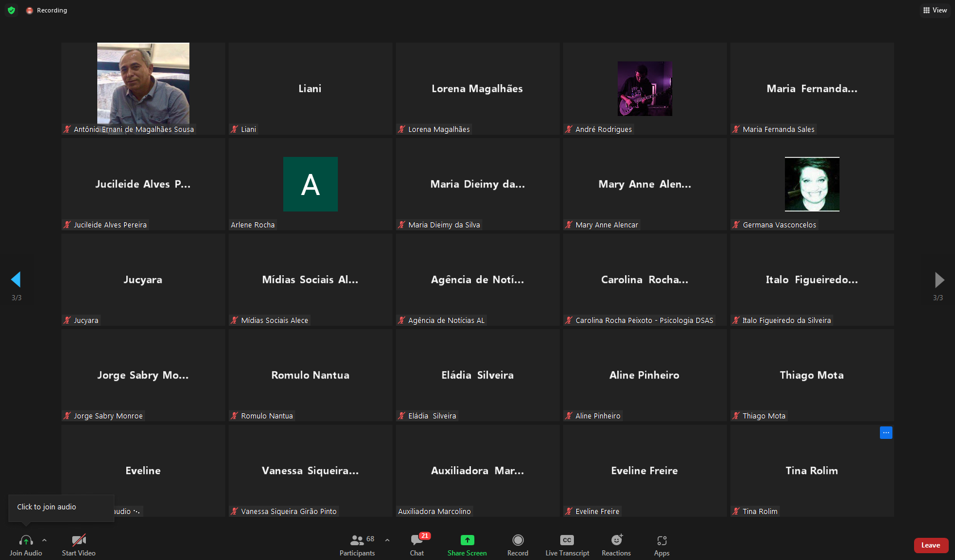Expand the caret next to Participants
This screenshot has width=955, height=560.
(387, 540)
